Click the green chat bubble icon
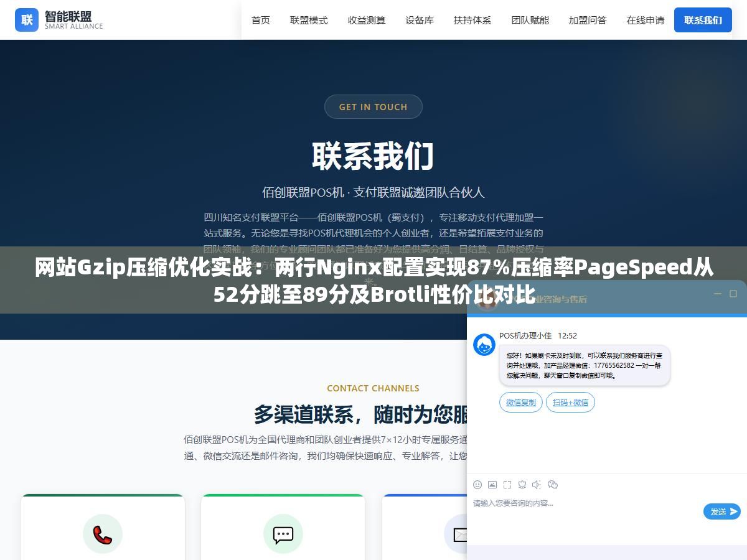The height and width of the screenshot is (560, 747). click(x=283, y=534)
